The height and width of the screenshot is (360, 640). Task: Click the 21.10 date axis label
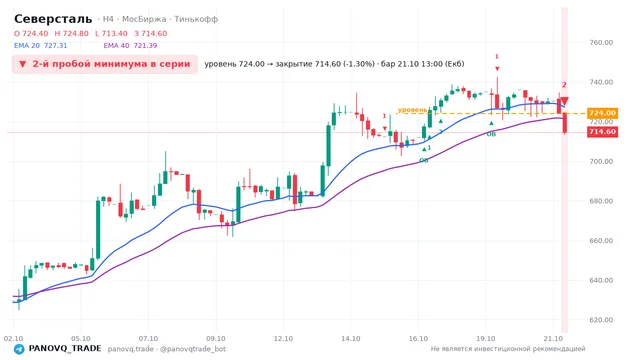tap(553, 338)
